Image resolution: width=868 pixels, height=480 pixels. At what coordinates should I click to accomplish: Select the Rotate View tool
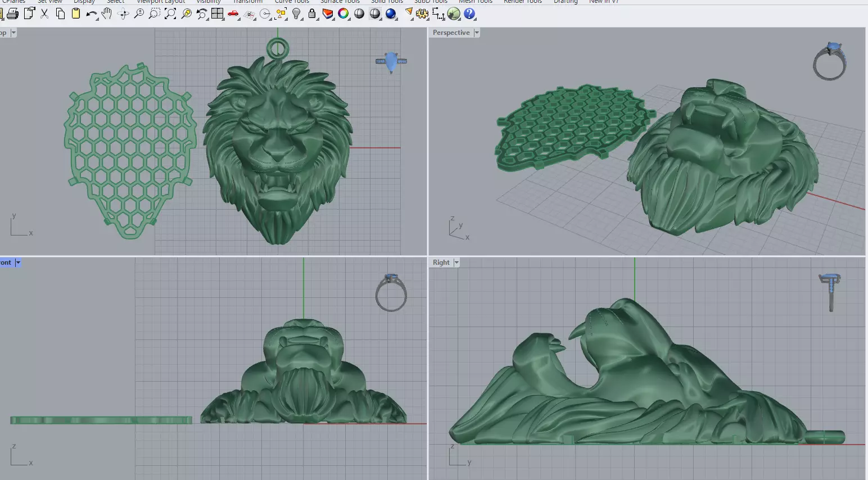pyautogui.click(x=123, y=14)
